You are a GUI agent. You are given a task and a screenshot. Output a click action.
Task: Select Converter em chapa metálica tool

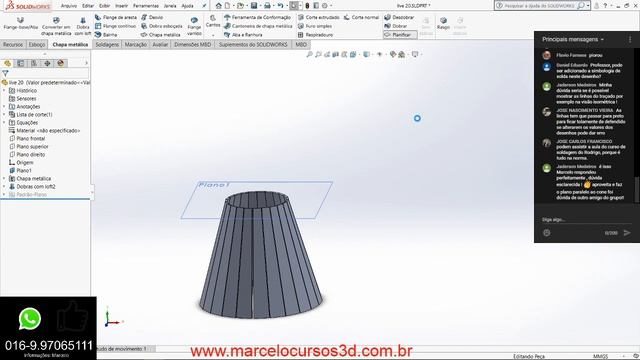[56, 26]
